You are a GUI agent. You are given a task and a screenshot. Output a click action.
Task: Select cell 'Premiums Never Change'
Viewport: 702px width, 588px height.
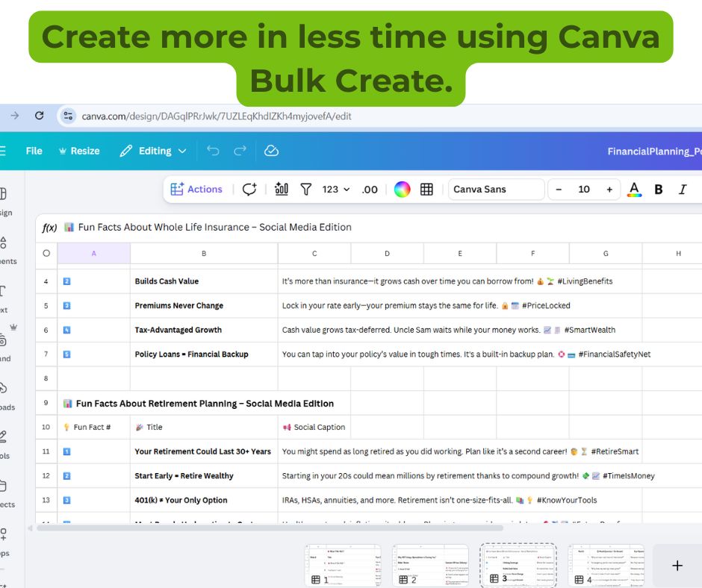(204, 306)
